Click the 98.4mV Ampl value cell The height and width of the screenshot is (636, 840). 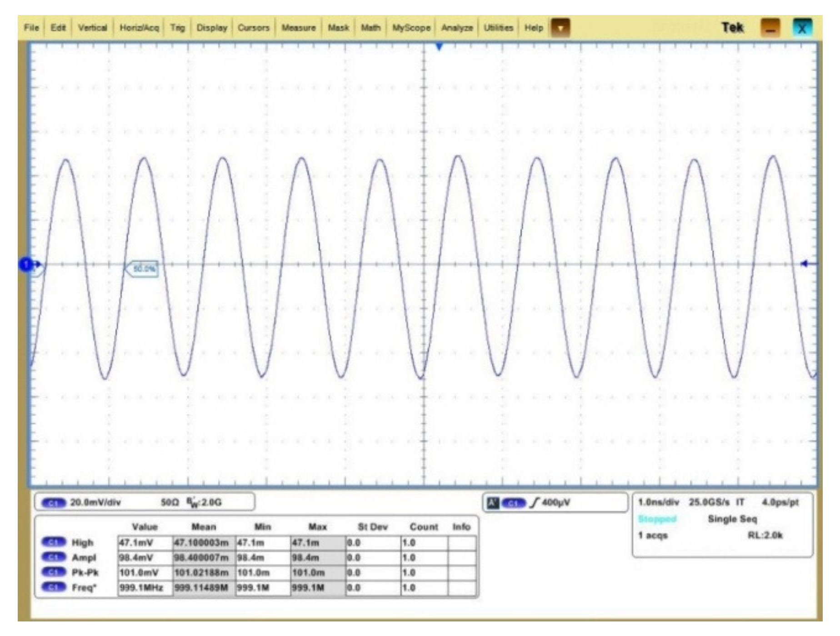pyautogui.click(x=145, y=558)
